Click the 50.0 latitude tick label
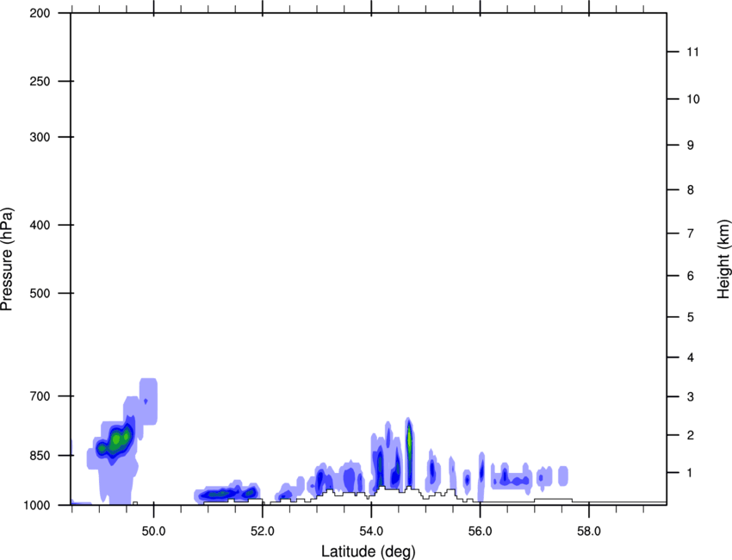 click(x=153, y=532)
